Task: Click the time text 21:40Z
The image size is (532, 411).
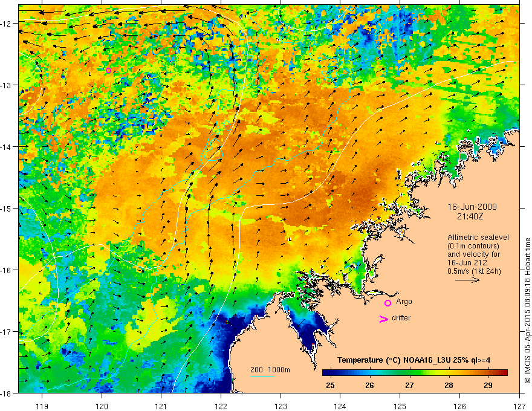Action: (x=470, y=216)
